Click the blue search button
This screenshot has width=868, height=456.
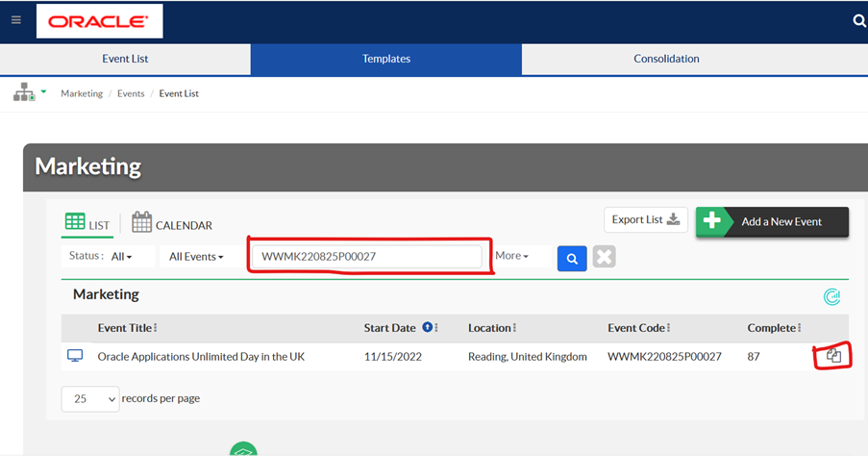tap(572, 258)
